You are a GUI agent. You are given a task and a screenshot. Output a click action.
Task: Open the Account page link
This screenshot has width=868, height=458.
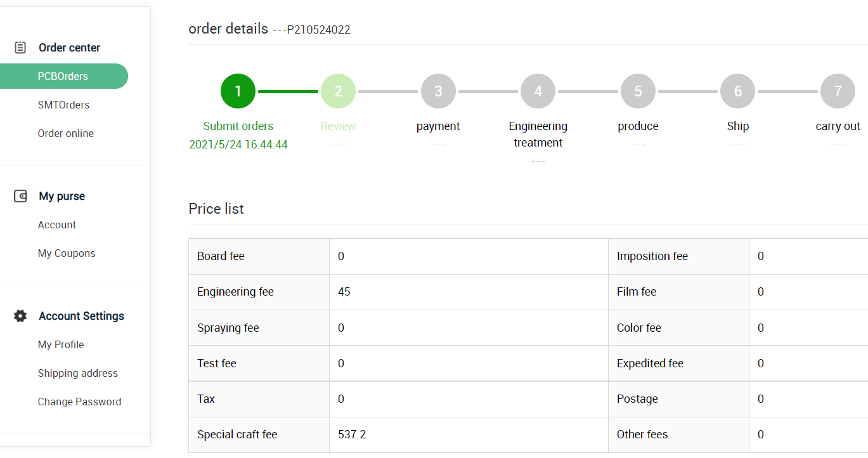coord(56,225)
